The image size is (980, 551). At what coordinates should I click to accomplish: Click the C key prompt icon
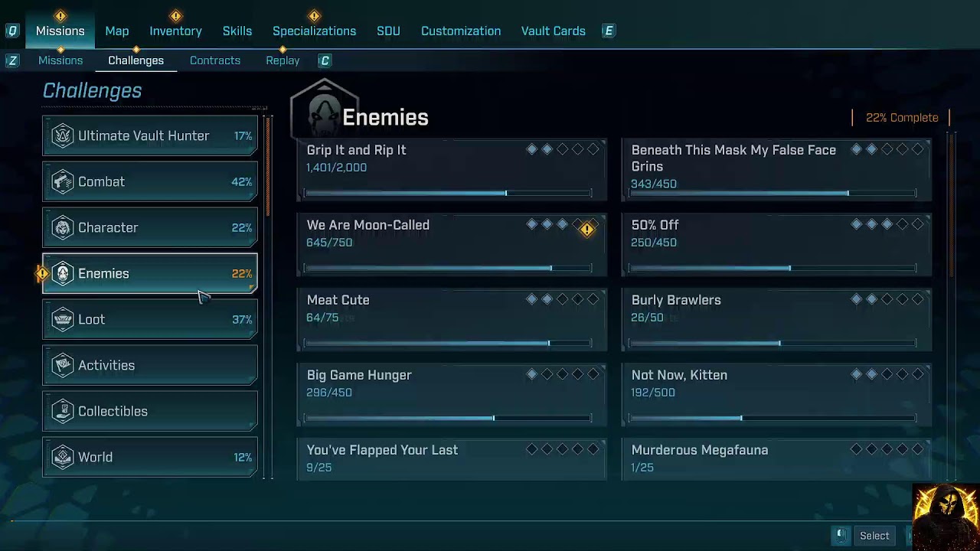pyautogui.click(x=325, y=60)
